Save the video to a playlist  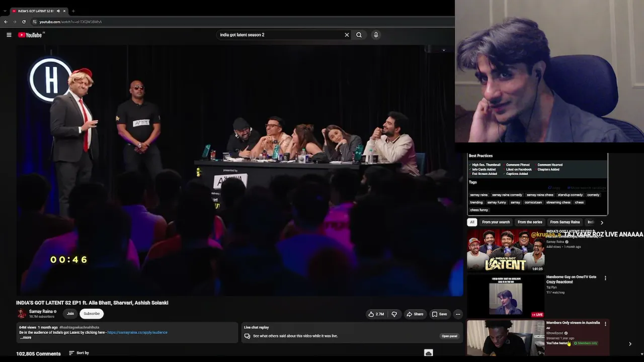(439, 314)
